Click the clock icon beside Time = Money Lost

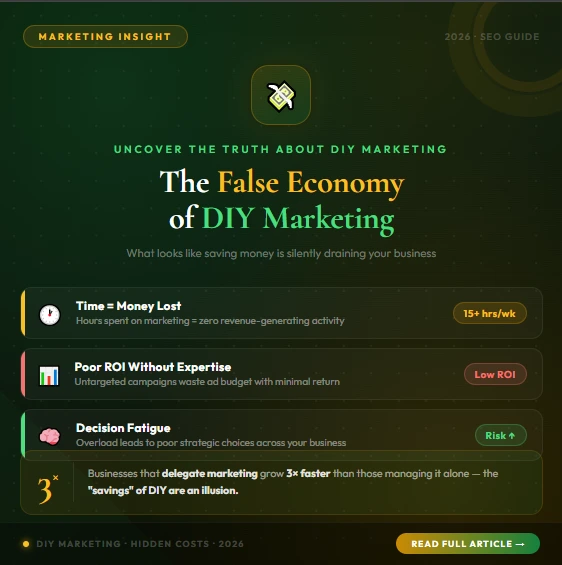[50, 315]
